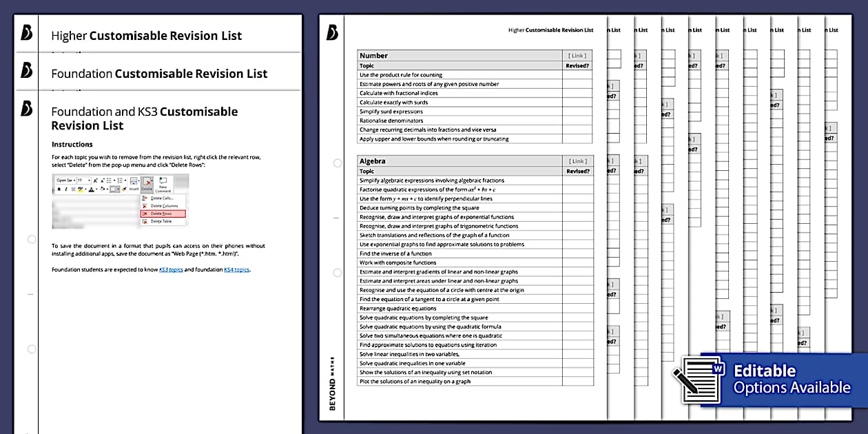Image resolution: width=868 pixels, height=434 pixels.
Task: Tick Revised box for 'Work with composite functions'
Action: [x=577, y=262]
